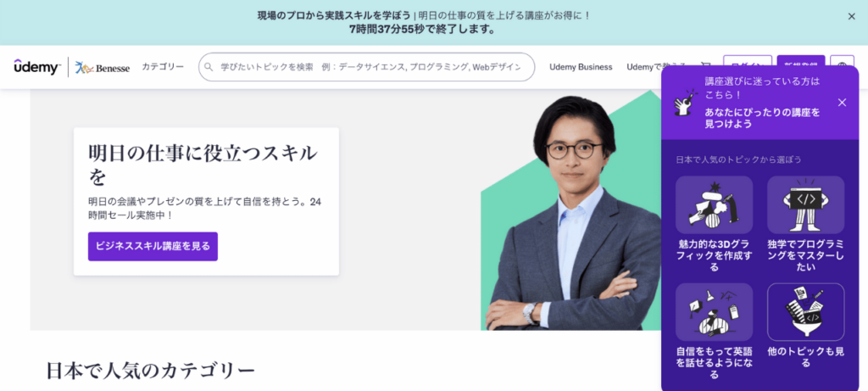Click the Benesse logo
The width and height of the screenshot is (868, 391).
click(103, 68)
